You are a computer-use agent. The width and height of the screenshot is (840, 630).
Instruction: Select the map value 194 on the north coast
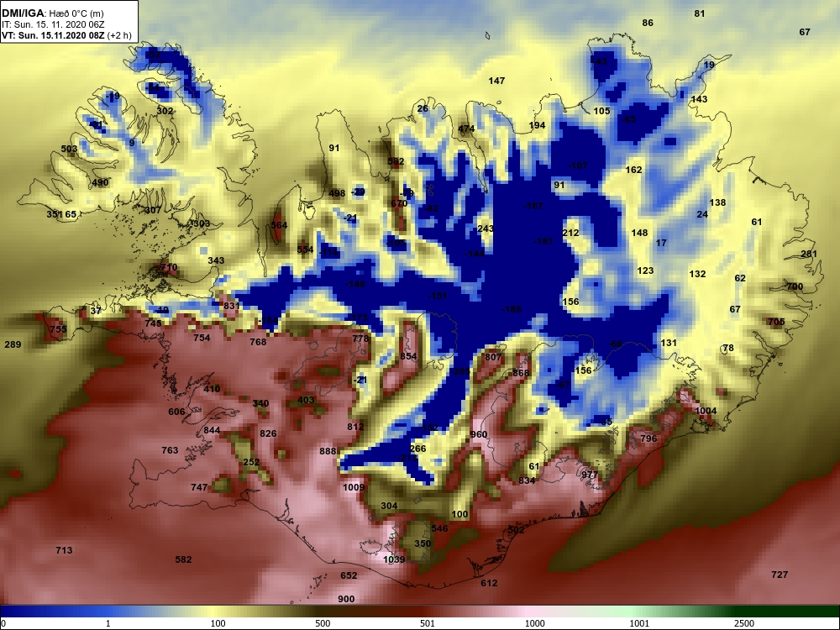click(538, 125)
